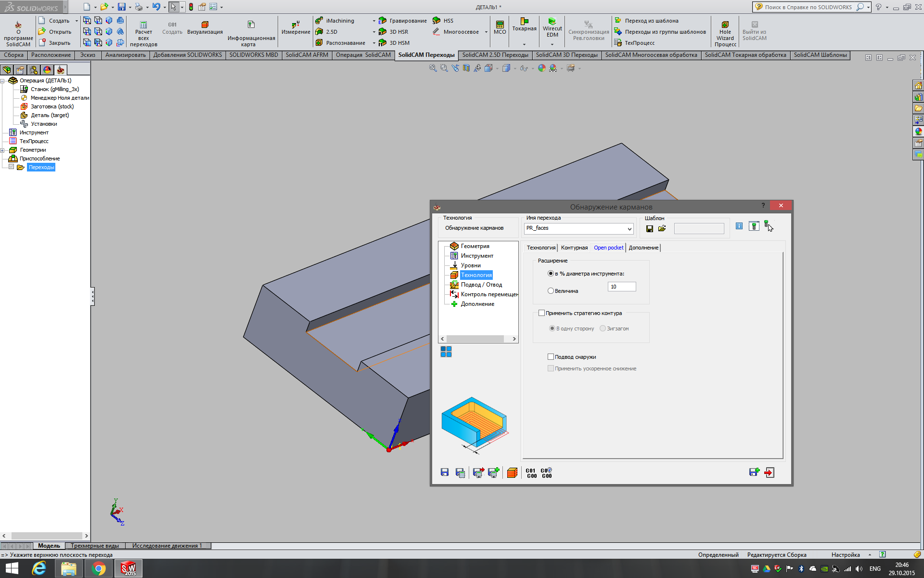The image size is (924, 578).
Task: Enable Применить стратегию контура checkbox
Action: pos(541,313)
